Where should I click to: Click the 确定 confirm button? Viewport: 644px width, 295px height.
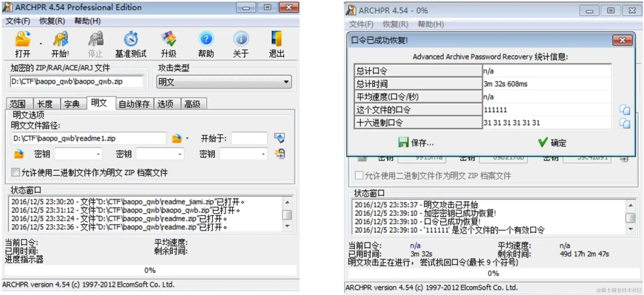point(552,142)
